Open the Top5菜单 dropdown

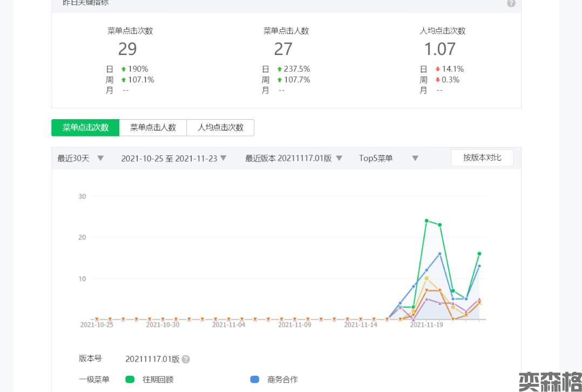point(389,159)
